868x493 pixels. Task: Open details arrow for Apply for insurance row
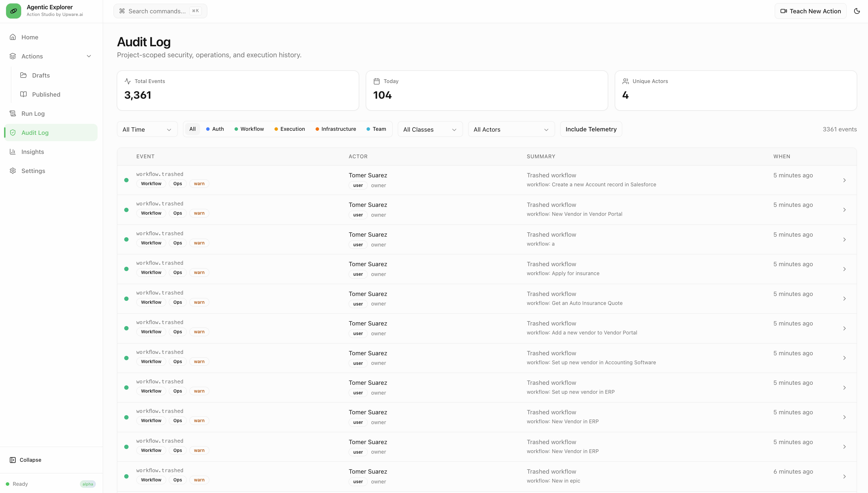pos(844,269)
